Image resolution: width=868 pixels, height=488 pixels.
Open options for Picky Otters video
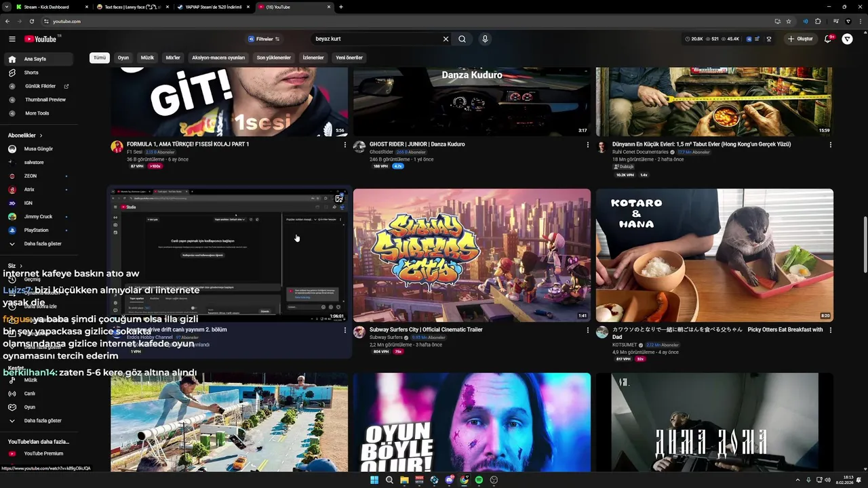(x=830, y=330)
